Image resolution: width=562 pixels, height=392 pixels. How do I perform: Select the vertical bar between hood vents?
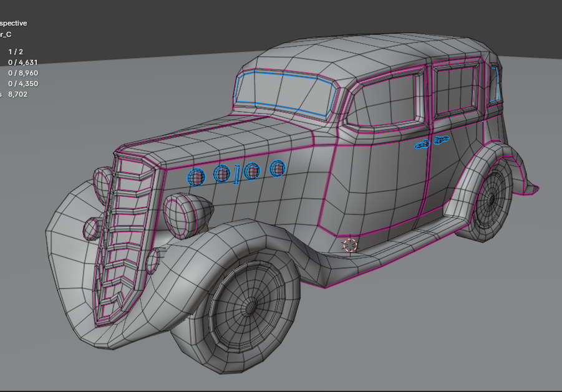point(236,174)
